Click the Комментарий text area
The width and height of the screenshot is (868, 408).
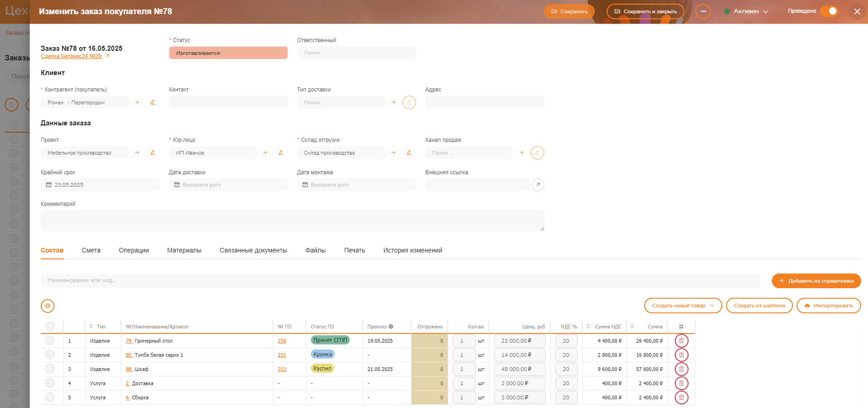292,220
